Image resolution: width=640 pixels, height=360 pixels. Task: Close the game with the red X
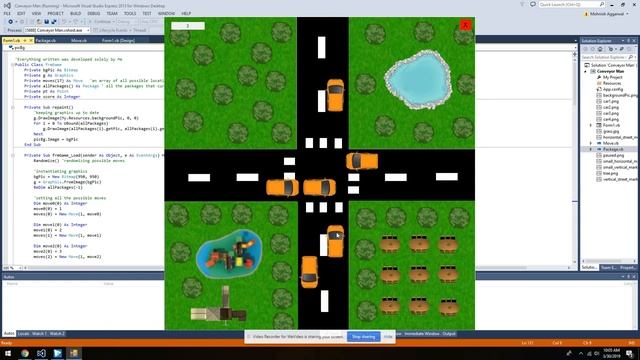465,25
